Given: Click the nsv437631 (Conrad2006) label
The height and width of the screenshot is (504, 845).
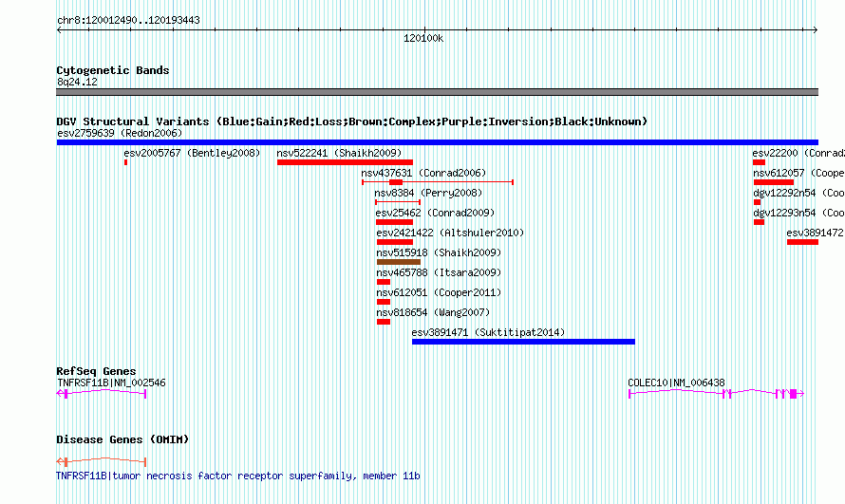Looking at the screenshot, I should click(x=423, y=173).
